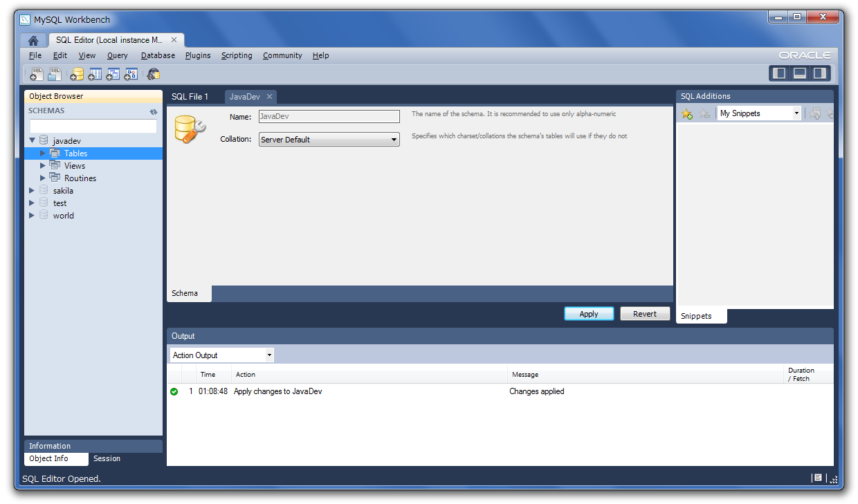The image size is (858, 504).
Task: Click the schema Name input field
Action: click(329, 117)
